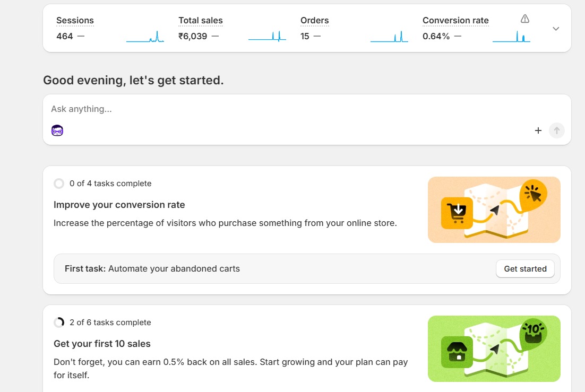Click Get started for abandoned carts task
585x392 pixels.
pyautogui.click(x=525, y=269)
